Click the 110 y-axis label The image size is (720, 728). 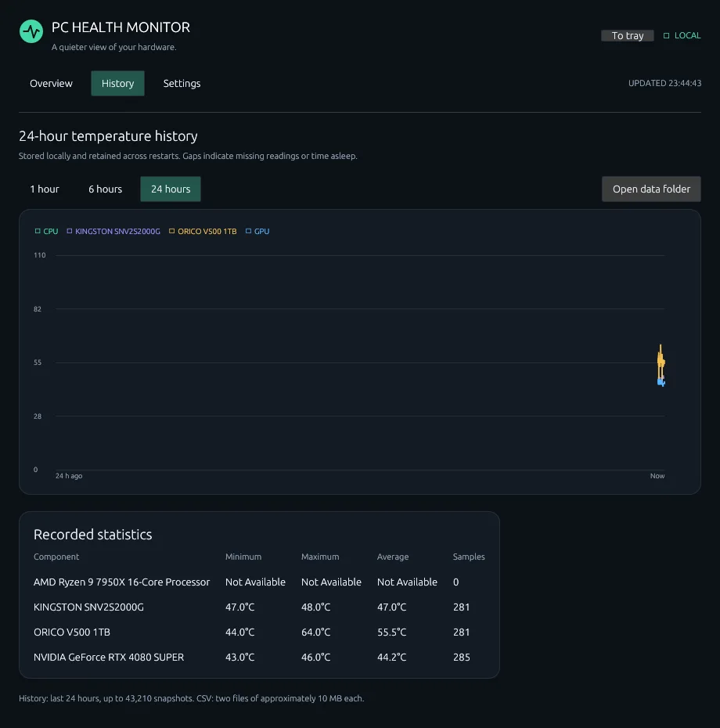(x=39, y=255)
